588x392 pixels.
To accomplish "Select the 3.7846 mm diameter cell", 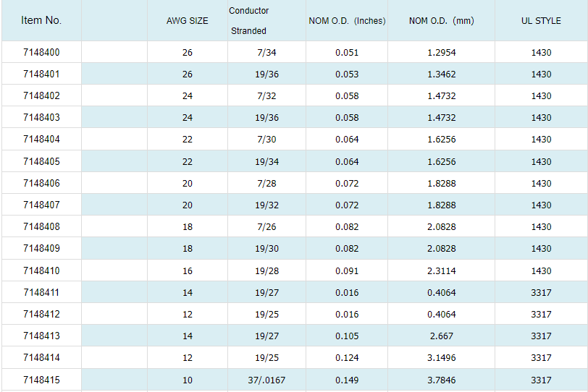I will [x=441, y=380].
